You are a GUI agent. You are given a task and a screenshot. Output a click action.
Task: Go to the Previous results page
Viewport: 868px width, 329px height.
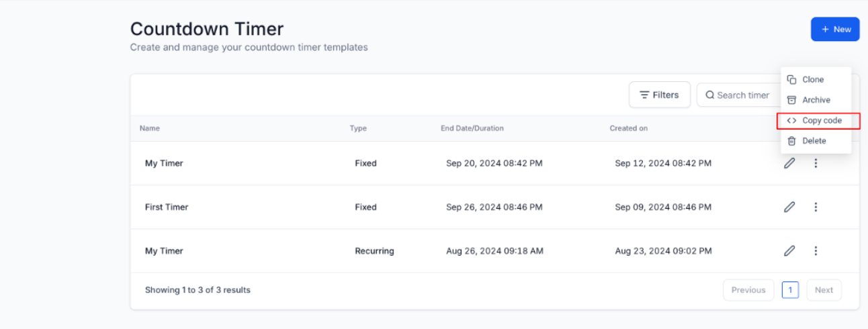tap(748, 290)
